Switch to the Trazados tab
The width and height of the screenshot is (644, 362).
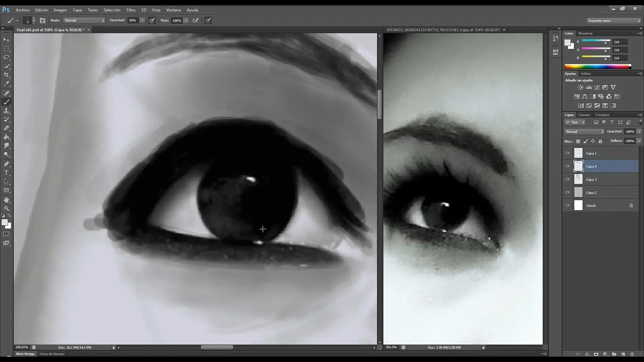(602, 115)
